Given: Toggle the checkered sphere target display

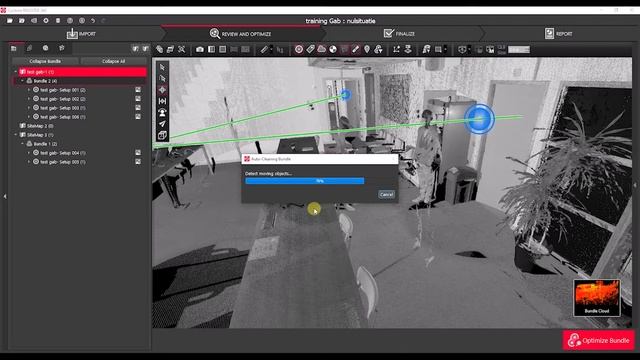Looking at the screenshot, I should [x=333, y=49].
